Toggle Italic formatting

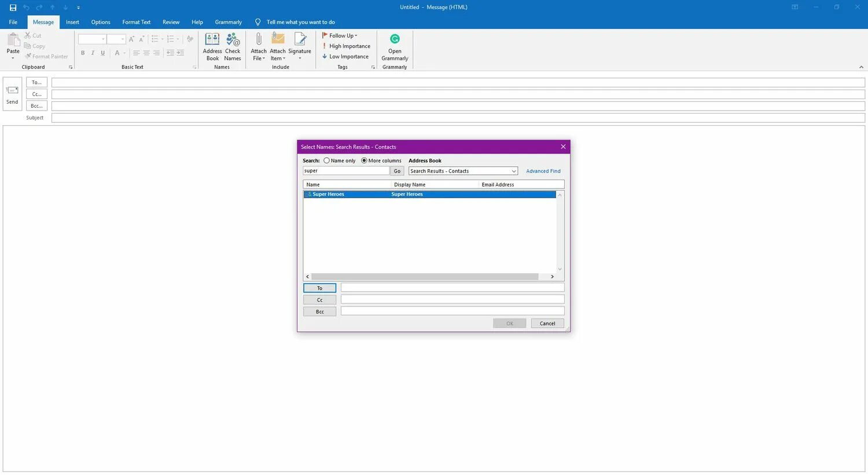pos(93,53)
